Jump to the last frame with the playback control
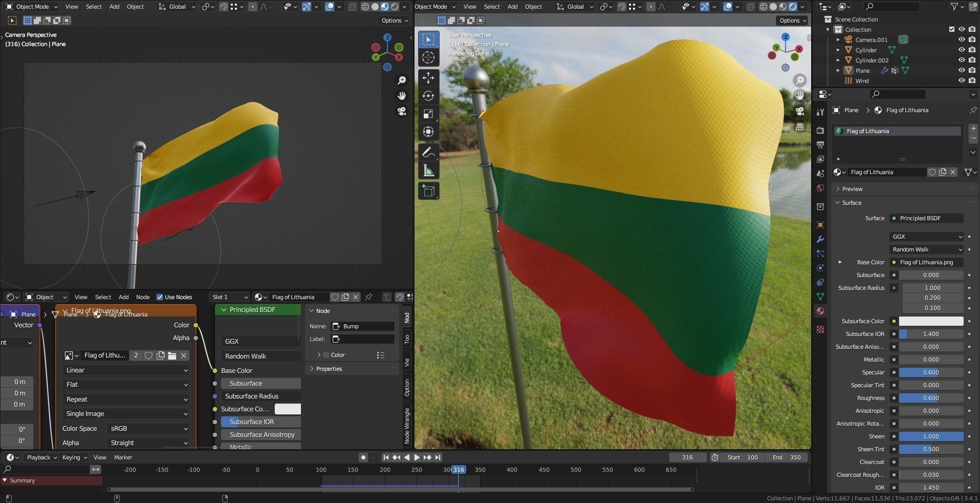Viewport: 980px width, 503px height. (x=438, y=457)
